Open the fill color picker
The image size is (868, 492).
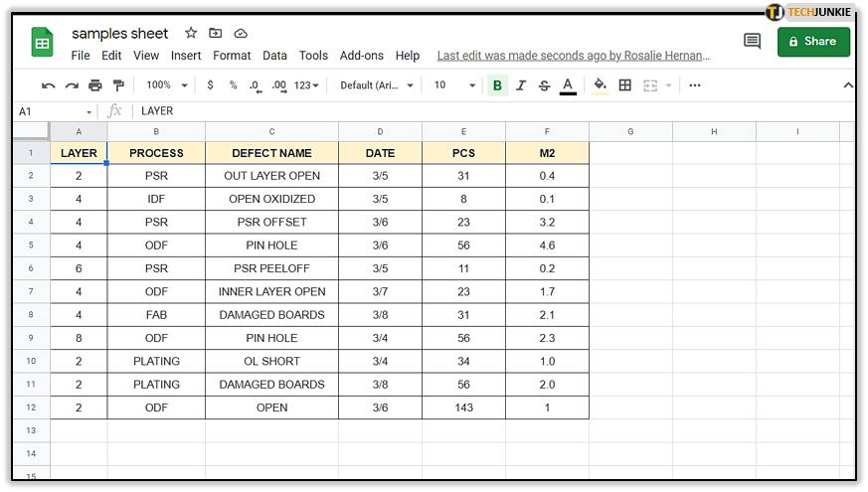click(600, 85)
